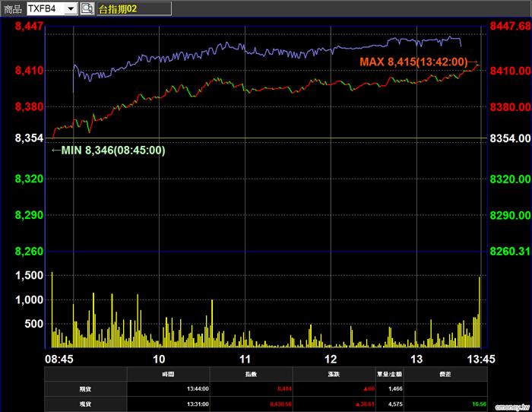This screenshot has height=412, width=532.
Task: Click the MAX 8,415(13:42:00) annotation
Action: (413, 62)
